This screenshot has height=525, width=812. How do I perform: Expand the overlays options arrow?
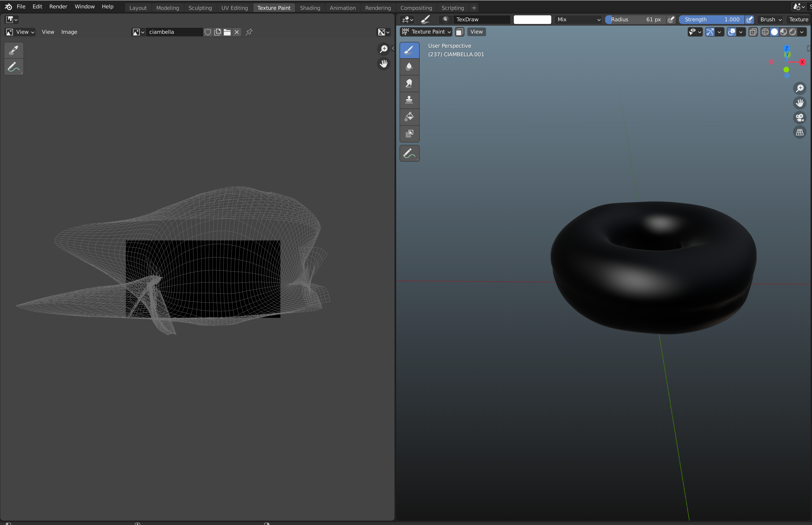click(x=741, y=32)
